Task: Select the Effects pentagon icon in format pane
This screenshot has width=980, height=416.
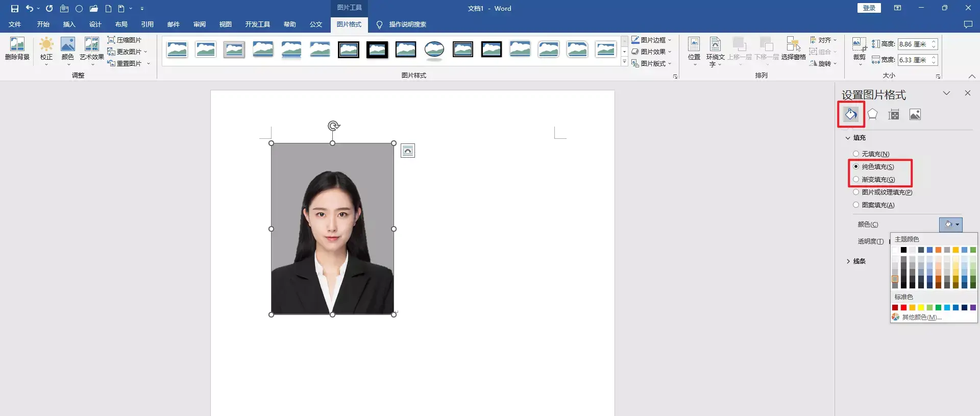Action: pos(872,114)
